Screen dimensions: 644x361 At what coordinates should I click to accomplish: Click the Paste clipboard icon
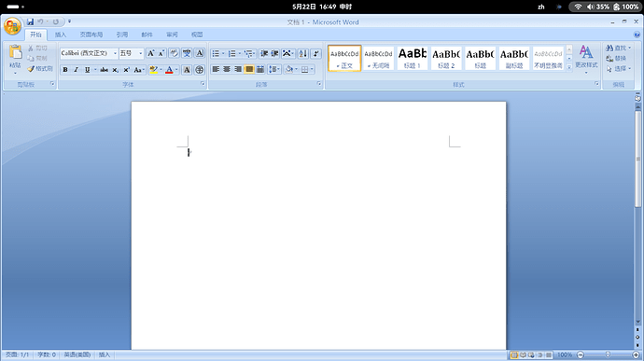pos(15,52)
